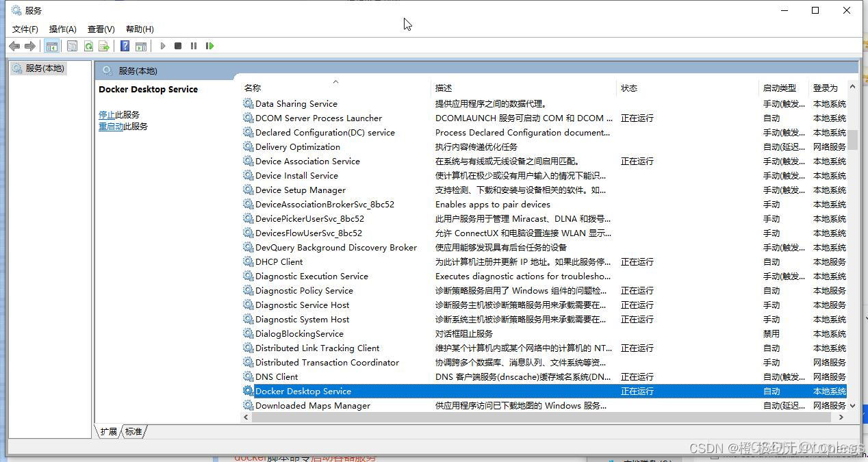
Task: Click the Services app icon in title bar
Action: tap(16, 10)
